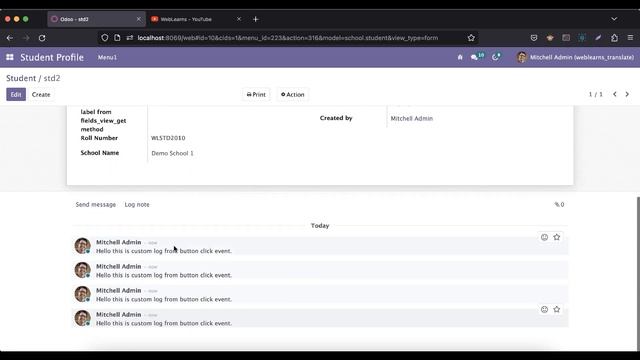Viewport: 640px width, 360px height.
Task: Star the first log message
Action: pos(556,237)
